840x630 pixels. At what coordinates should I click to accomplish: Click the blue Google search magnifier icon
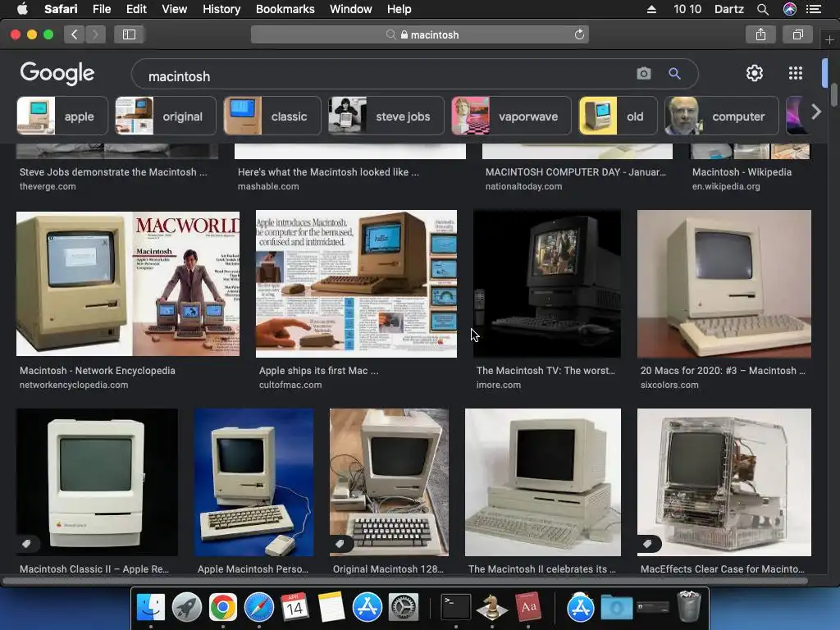pyautogui.click(x=674, y=73)
